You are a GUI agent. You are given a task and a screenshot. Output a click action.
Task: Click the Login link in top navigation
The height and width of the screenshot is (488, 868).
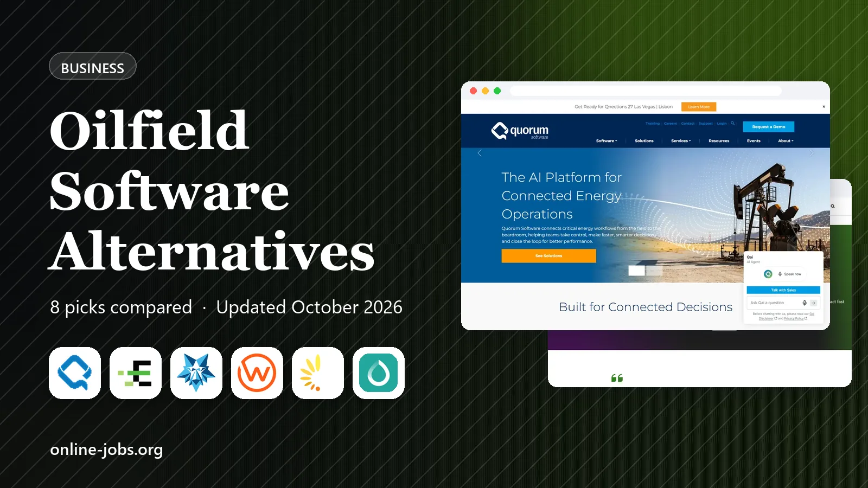click(x=722, y=124)
